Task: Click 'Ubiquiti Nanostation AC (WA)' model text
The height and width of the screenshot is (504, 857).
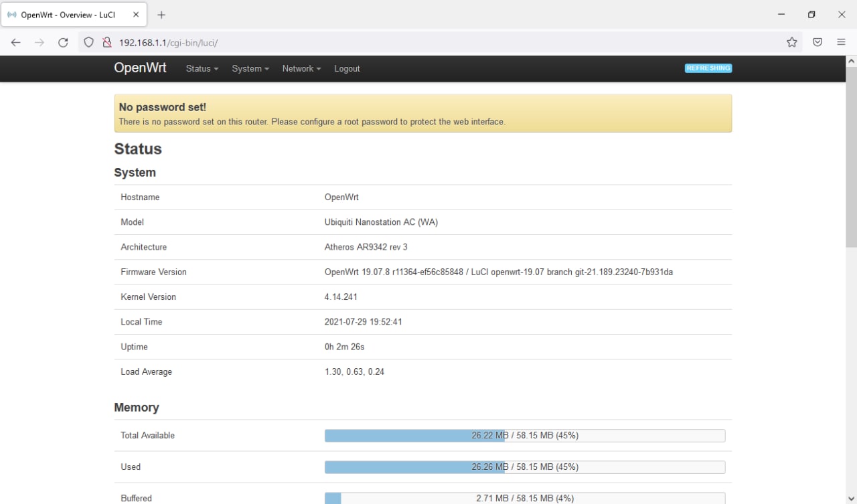Action: (x=381, y=222)
